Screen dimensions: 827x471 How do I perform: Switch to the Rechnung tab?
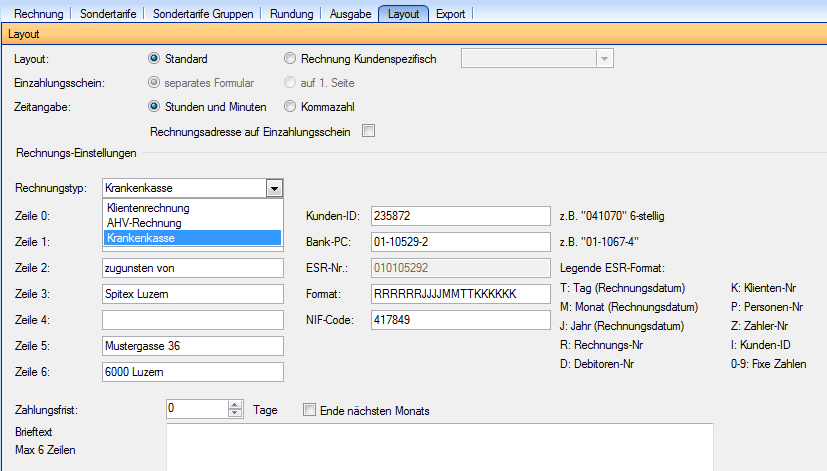click(x=37, y=14)
